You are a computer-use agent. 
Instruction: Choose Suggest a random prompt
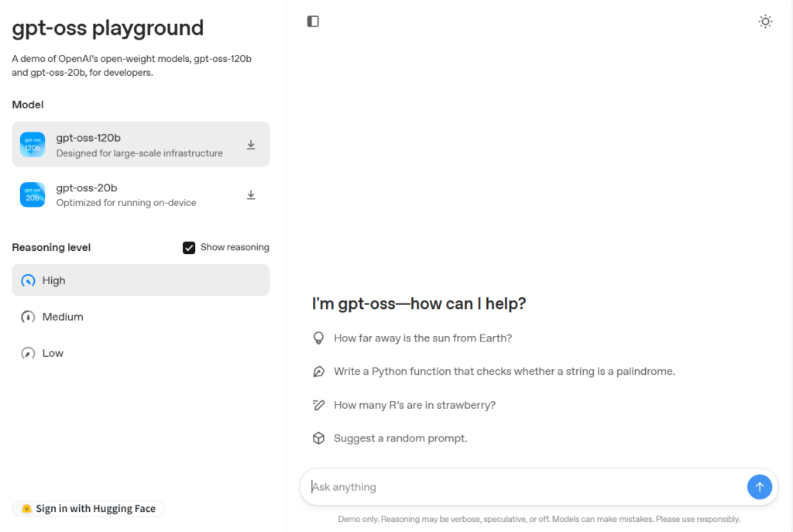400,438
